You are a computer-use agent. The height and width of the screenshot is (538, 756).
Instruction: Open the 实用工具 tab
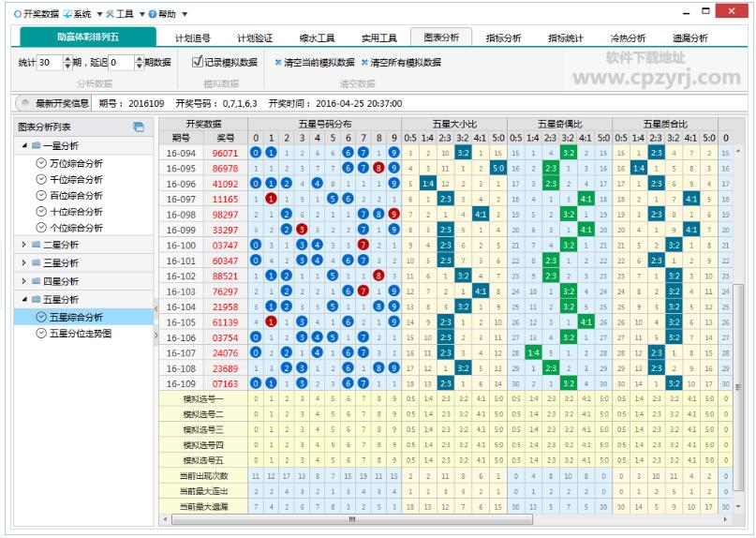tap(379, 38)
